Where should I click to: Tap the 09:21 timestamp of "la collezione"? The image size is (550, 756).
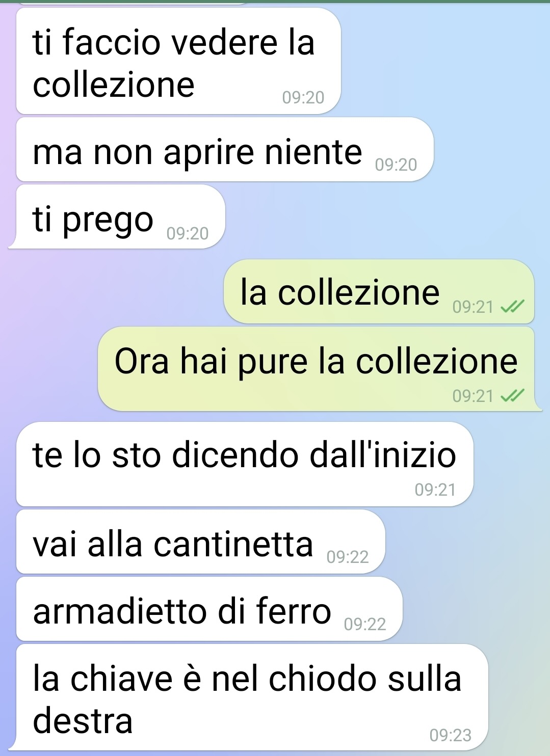point(473,307)
